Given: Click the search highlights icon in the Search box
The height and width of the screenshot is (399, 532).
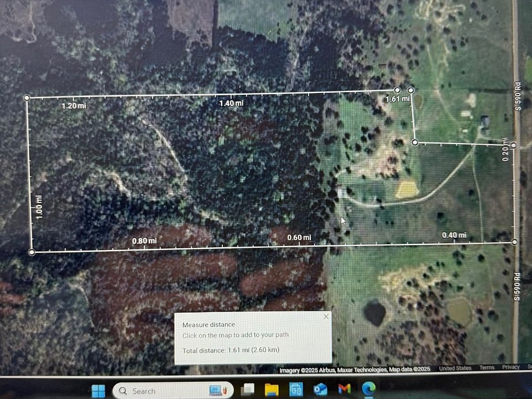Looking at the screenshot, I should [x=218, y=390].
